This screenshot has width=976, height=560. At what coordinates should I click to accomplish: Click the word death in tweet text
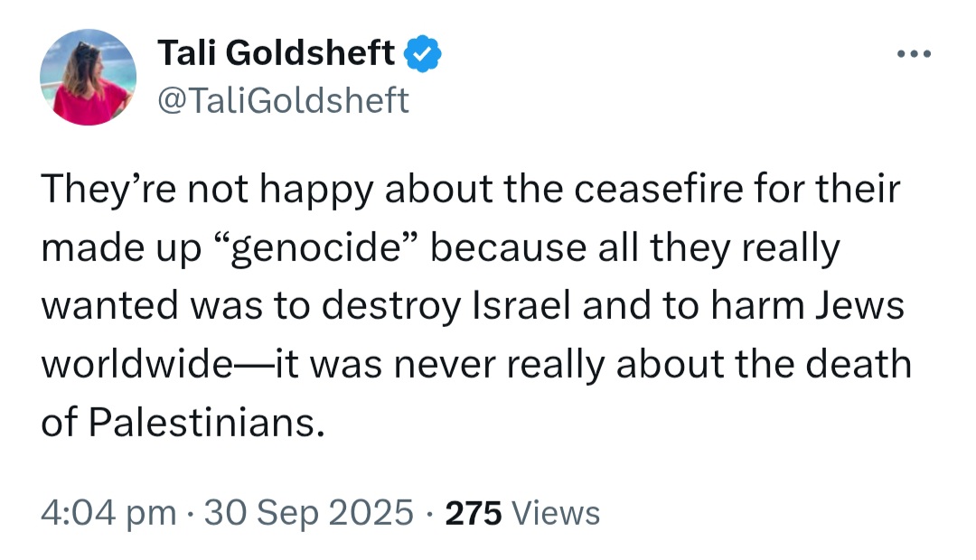click(x=859, y=365)
